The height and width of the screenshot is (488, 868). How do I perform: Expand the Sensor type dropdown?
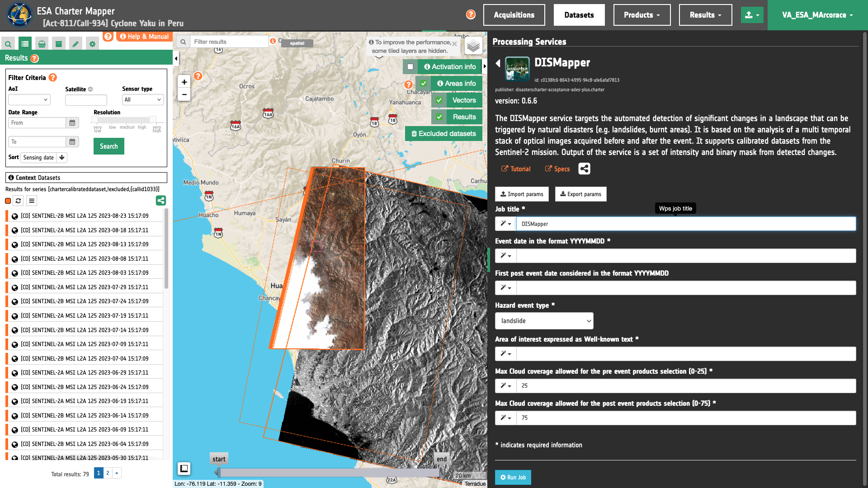point(142,100)
